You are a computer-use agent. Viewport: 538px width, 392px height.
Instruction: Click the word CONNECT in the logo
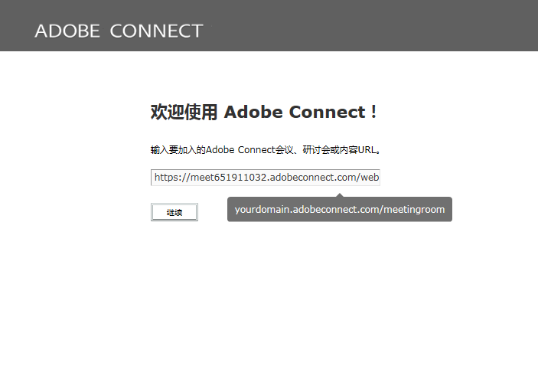156,31
